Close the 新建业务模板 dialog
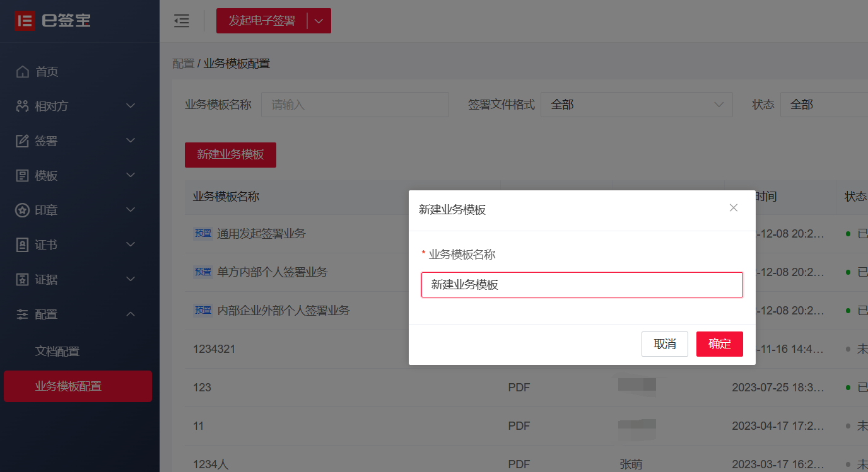This screenshot has height=472, width=868. click(x=733, y=208)
